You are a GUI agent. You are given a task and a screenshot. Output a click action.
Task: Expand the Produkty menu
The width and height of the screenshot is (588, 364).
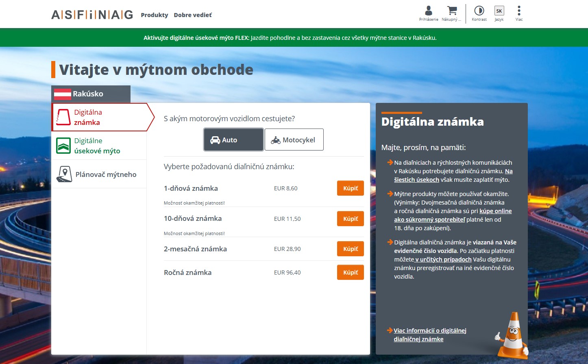(x=155, y=15)
